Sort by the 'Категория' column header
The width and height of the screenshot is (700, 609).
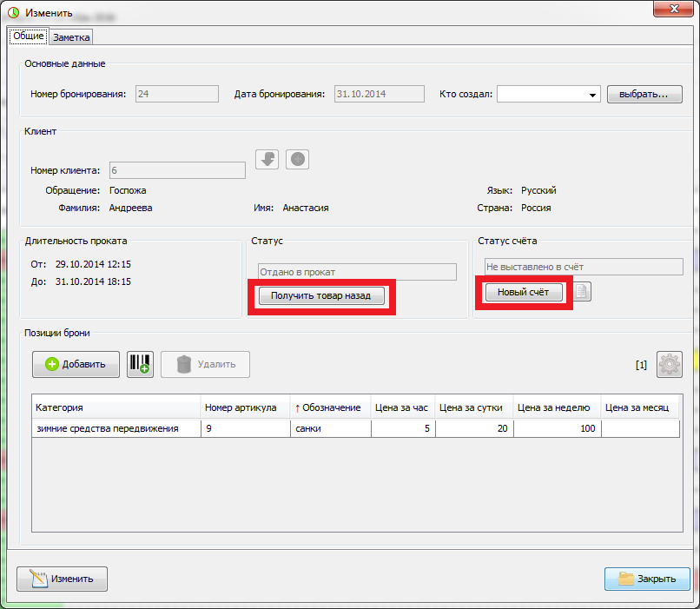point(116,407)
